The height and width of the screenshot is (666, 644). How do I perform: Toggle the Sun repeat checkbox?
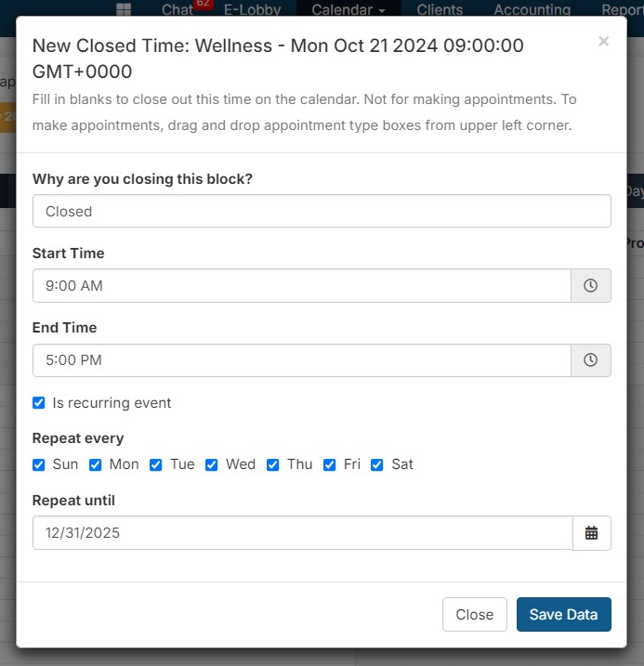(x=39, y=464)
